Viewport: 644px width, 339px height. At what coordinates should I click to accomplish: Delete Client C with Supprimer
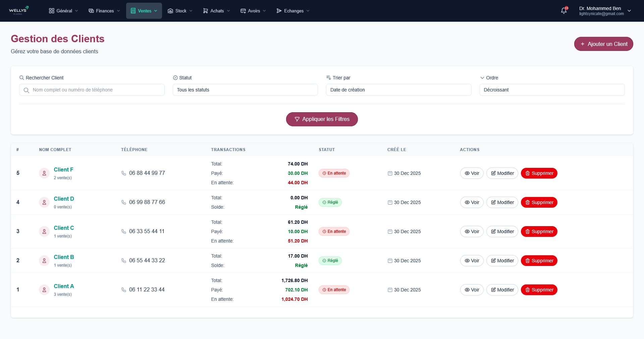click(539, 231)
